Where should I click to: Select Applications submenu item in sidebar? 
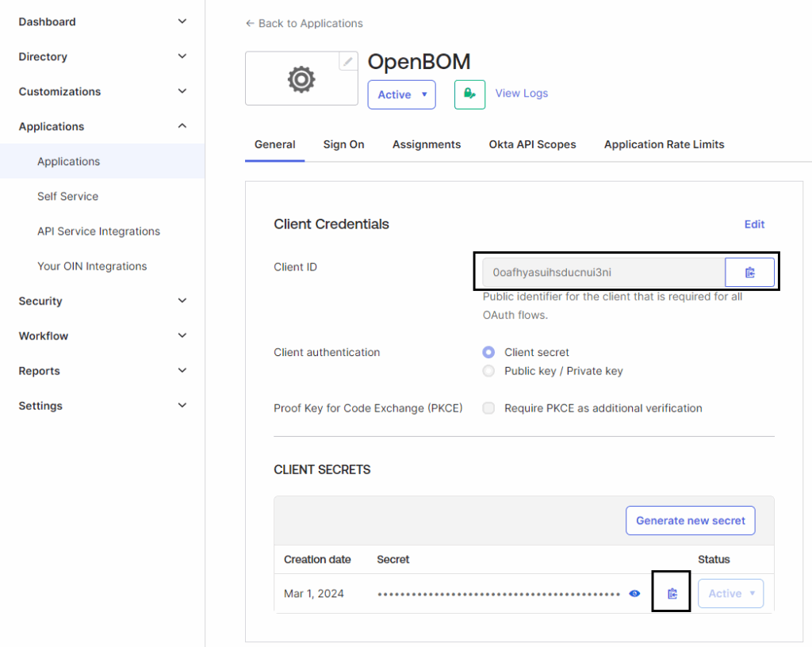tap(102, 162)
